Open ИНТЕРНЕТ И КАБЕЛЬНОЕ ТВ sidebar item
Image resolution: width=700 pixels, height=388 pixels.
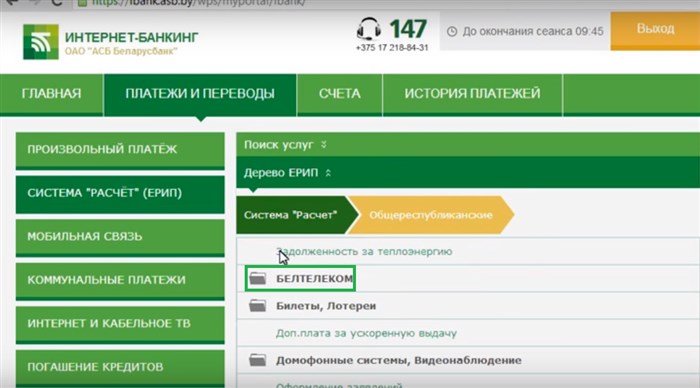[x=120, y=324]
